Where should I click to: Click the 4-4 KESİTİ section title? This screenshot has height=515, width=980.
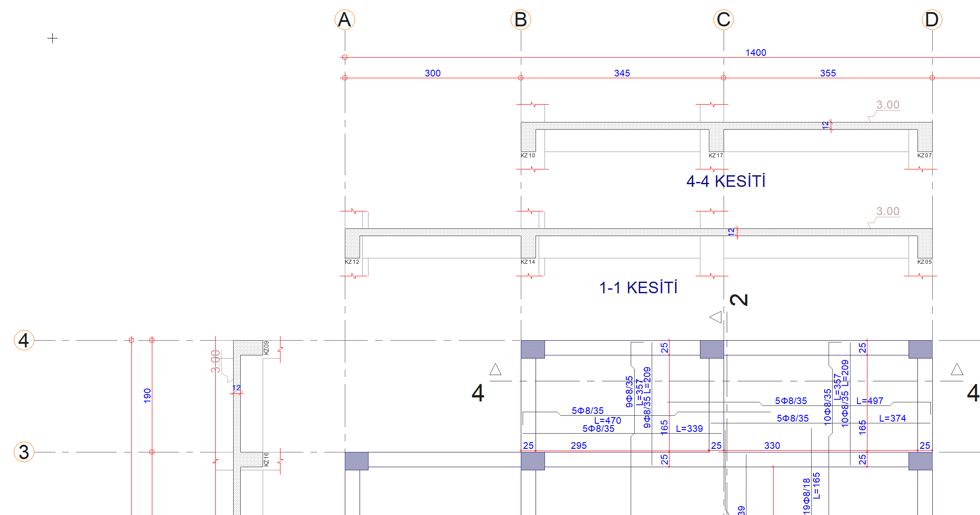click(x=726, y=182)
